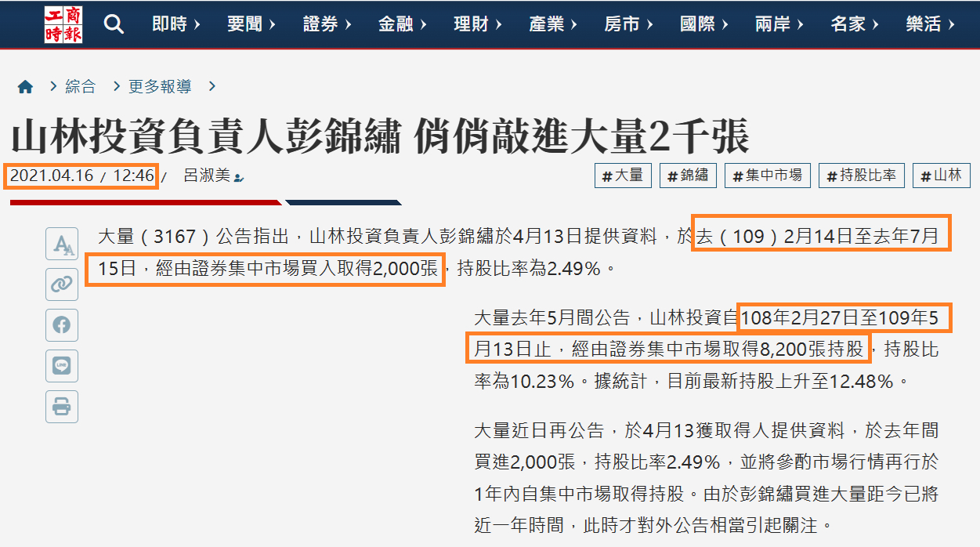Viewport: 980px width, 547px height.
Task: Copy the article link icon
Action: (62, 284)
